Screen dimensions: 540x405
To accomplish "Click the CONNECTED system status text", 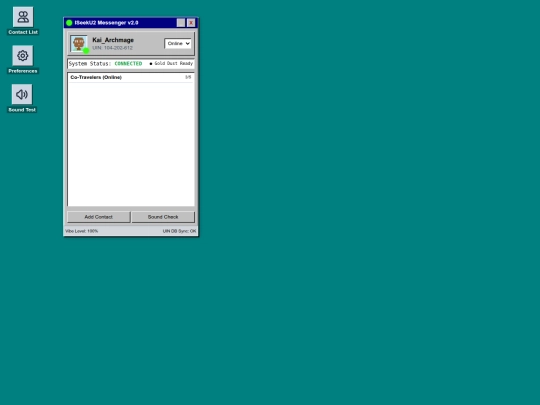I will coord(128,64).
